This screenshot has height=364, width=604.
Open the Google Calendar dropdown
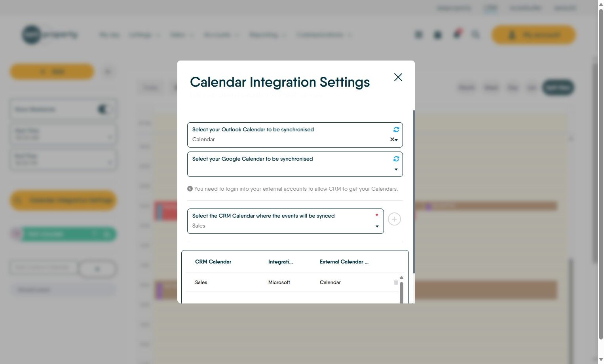point(396,169)
